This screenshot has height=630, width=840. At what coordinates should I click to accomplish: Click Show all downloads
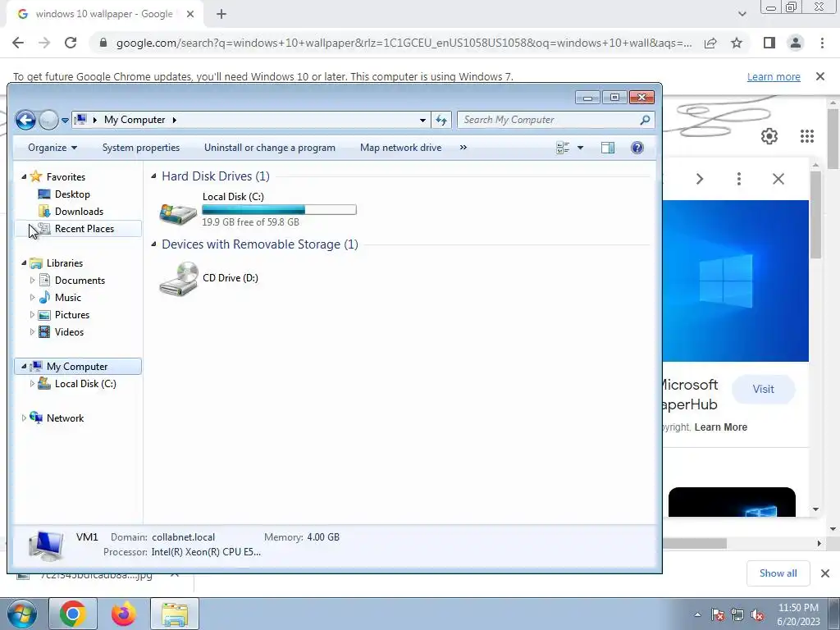[778, 573]
